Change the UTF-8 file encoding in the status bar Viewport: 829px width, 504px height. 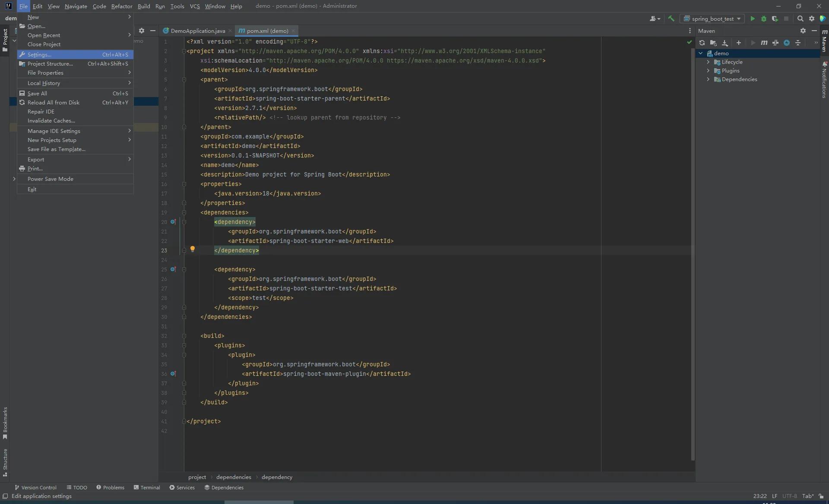790,496
